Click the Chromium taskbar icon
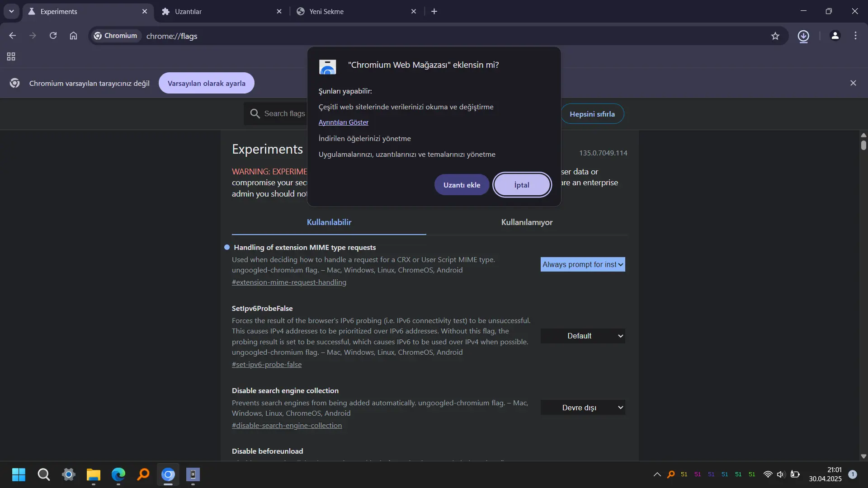The width and height of the screenshot is (868, 488). point(168,474)
